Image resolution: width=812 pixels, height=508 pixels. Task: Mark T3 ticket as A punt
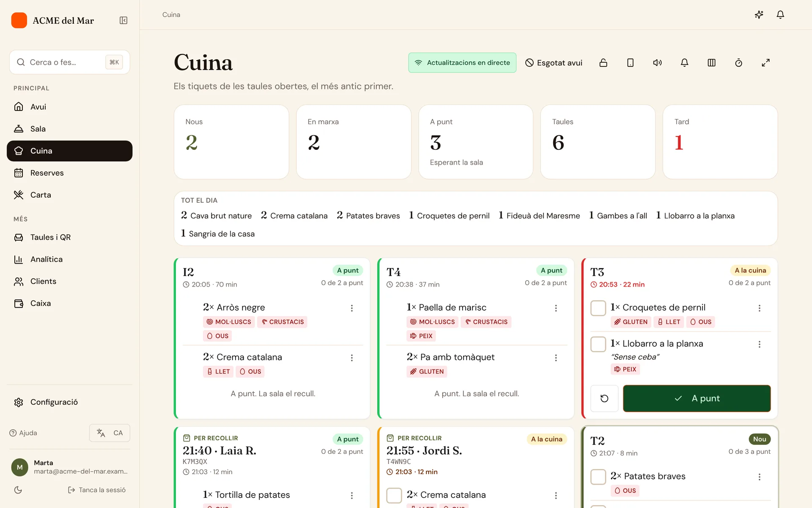pyautogui.click(x=697, y=398)
